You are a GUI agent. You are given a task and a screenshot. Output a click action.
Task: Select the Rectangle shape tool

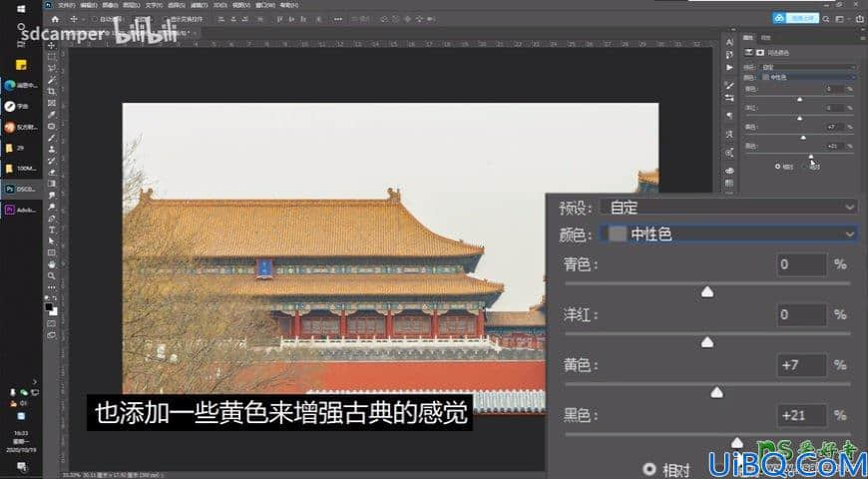coord(52,253)
